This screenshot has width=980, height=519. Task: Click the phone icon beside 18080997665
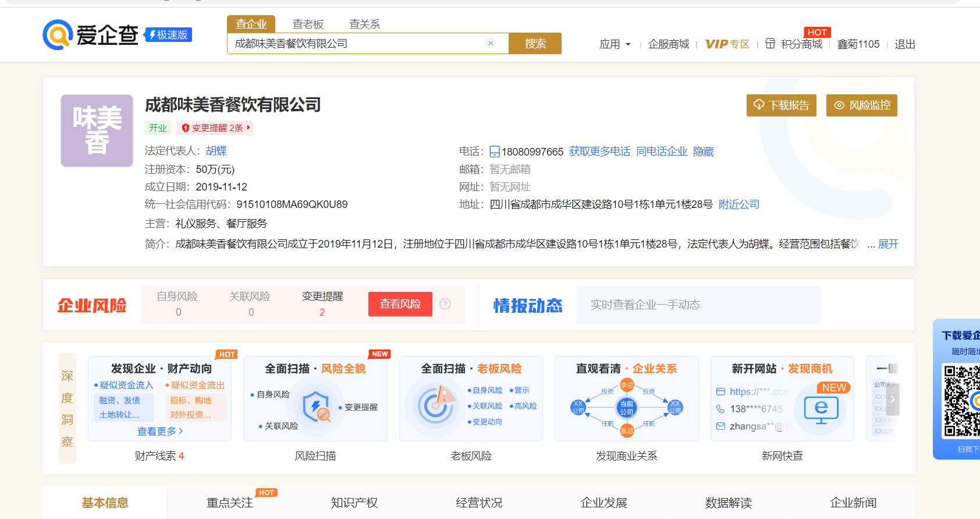point(495,152)
